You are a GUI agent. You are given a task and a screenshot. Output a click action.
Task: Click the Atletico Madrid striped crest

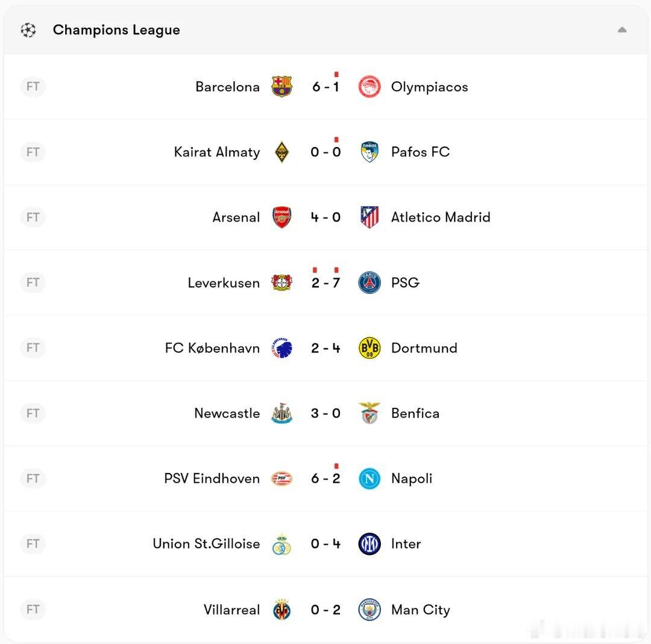369,217
